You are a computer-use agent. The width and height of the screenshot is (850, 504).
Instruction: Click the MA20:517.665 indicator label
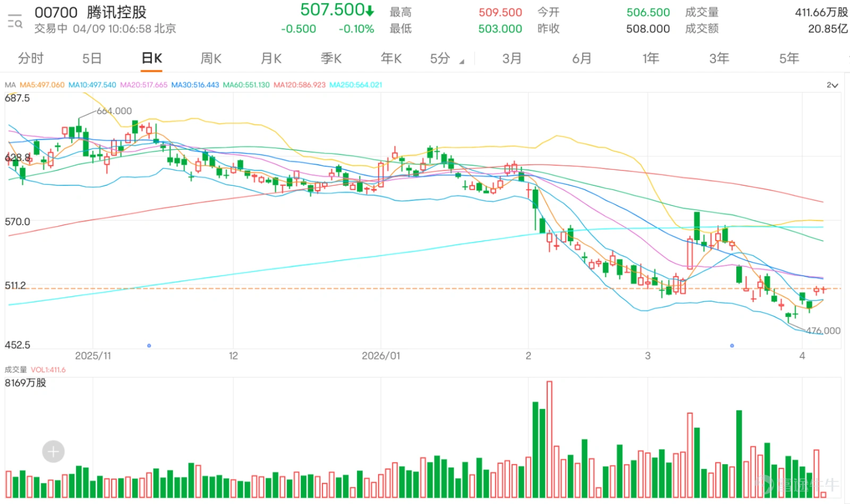tap(143, 85)
